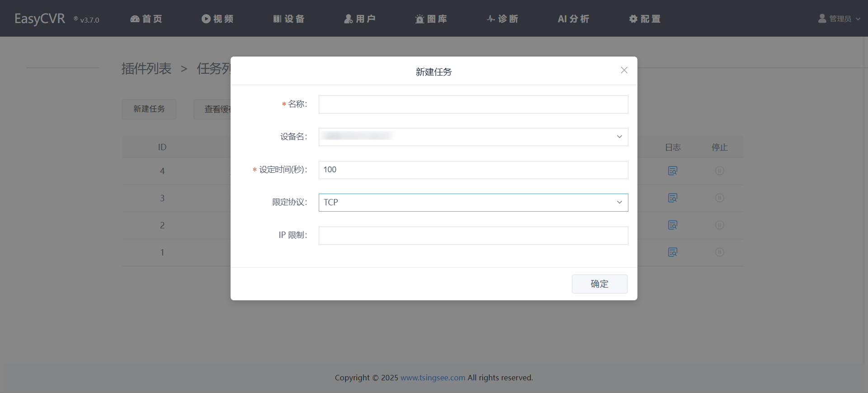
Task: Open 配置 navigation item
Action: pyautogui.click(x=645, y=19)
